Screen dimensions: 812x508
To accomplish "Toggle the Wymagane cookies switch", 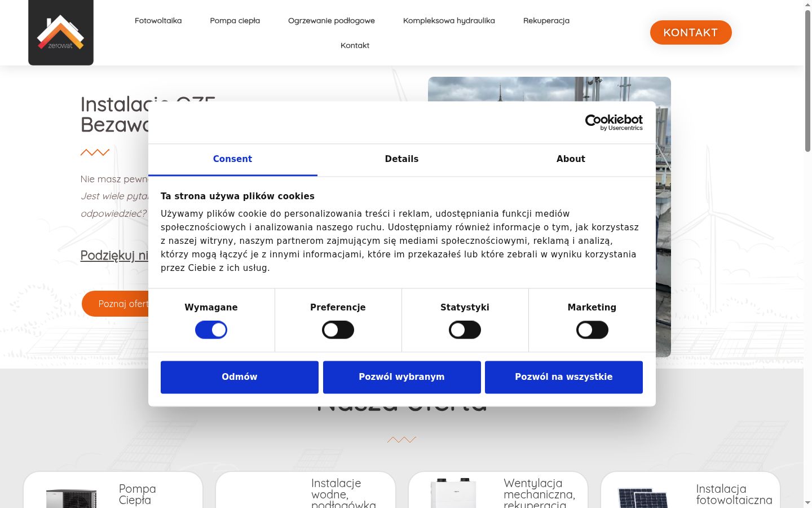I will click(x=211, y=330).
